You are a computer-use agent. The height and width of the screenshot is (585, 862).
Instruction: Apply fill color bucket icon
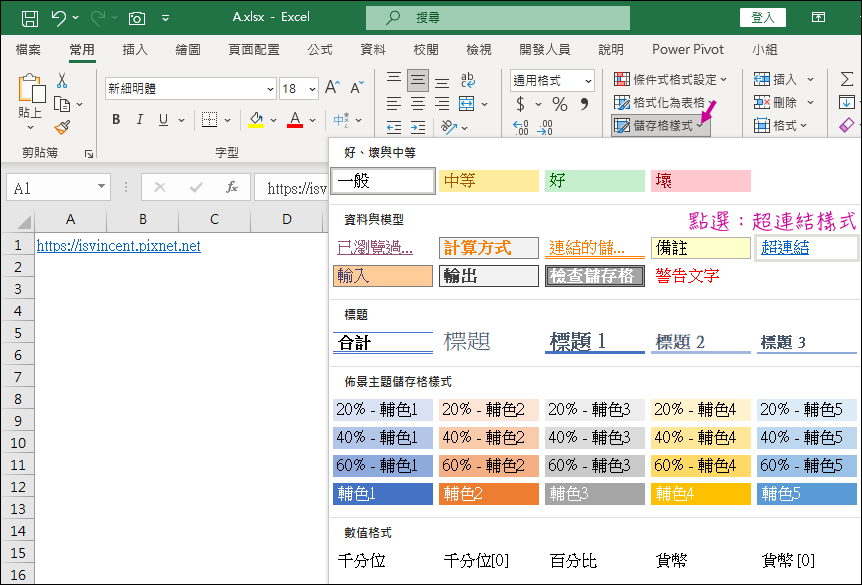pyautogui.click(x=256, y=120)
